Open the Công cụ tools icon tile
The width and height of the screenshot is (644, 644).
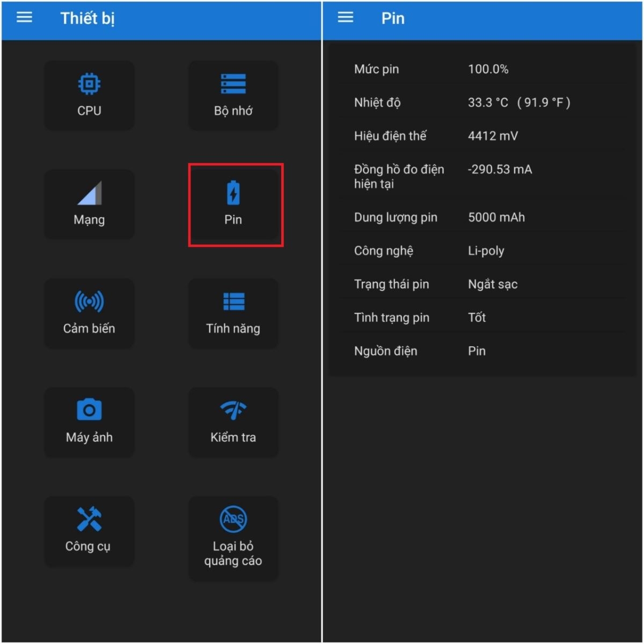[89, 531]
